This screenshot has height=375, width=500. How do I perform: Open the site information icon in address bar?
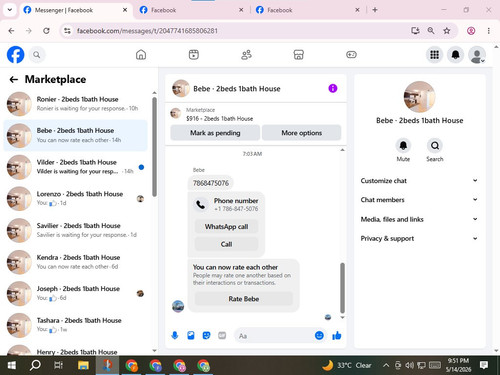67,31
